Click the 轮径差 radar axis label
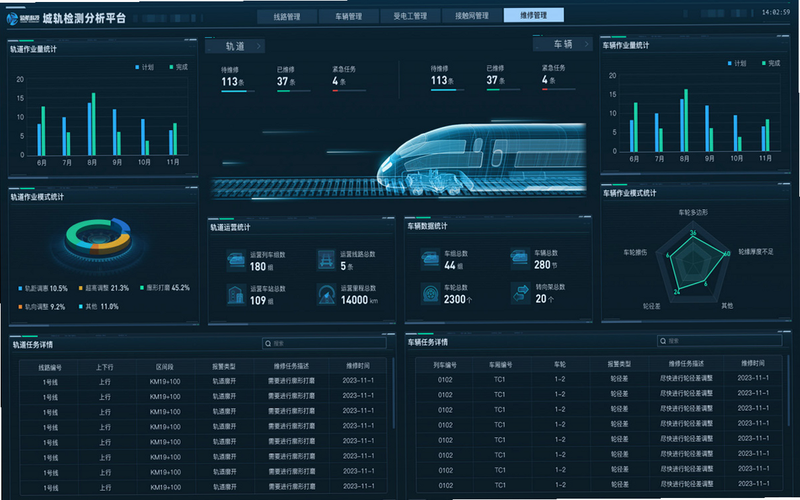800x500 pixels. [652, 307]
